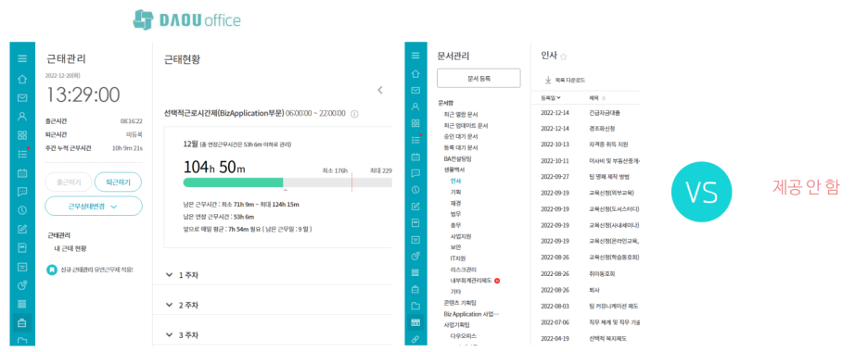Open pie chart icon in 문서관리 sidebar
This screenshot has height=352, width=868.
[415, 256]
